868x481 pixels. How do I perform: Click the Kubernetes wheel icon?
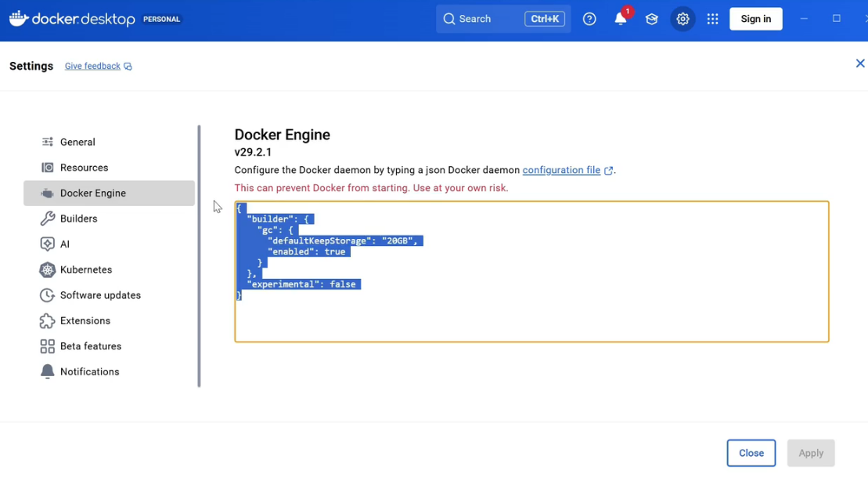coord(48,269)
